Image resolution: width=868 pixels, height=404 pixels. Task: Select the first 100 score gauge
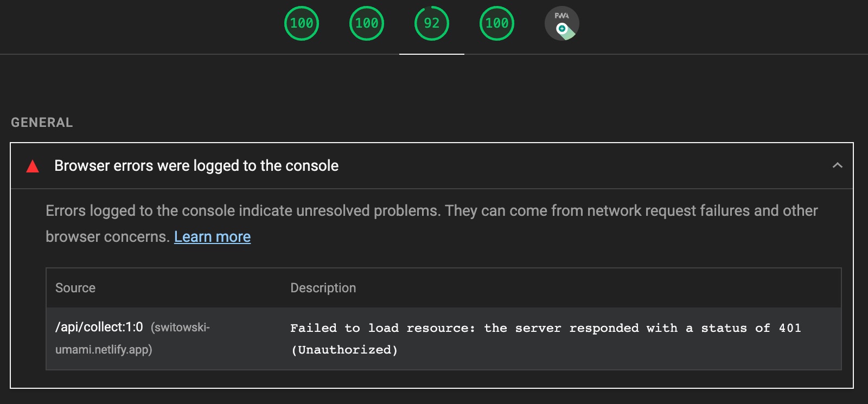click(x=302, y=23)
